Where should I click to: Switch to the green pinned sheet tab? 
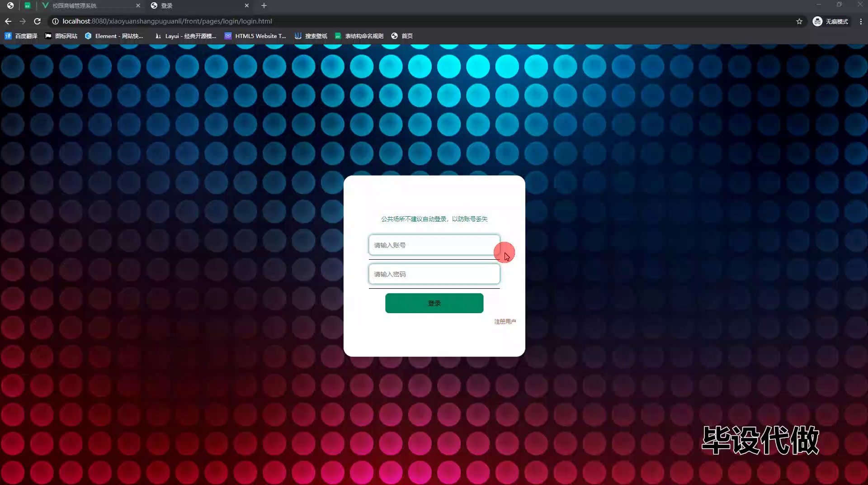[x=28, y=5]
